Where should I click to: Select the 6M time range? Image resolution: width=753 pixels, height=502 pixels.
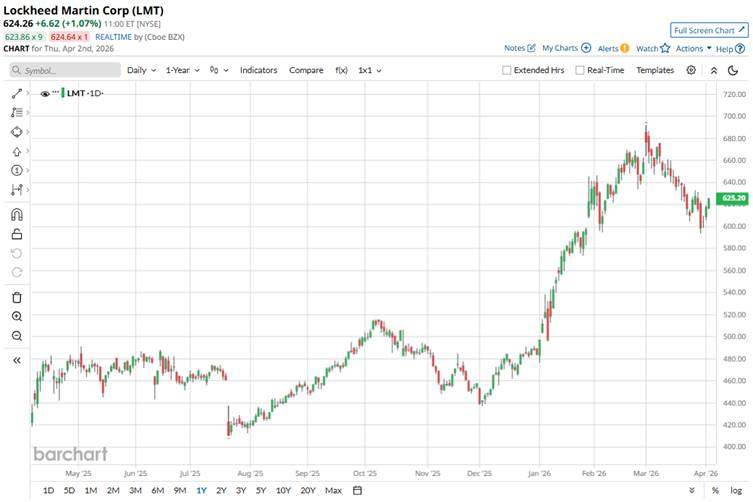[x=158, y=490]
